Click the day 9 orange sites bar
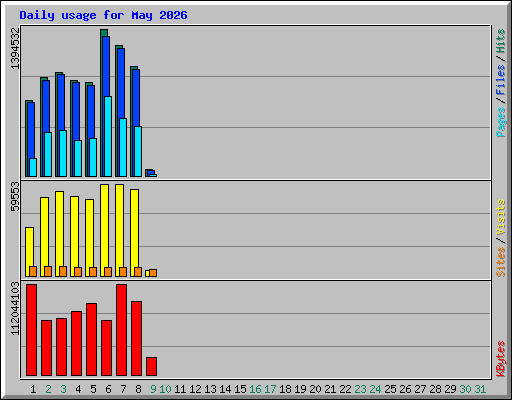Screen dimensions: 512x400 (153, 273)
